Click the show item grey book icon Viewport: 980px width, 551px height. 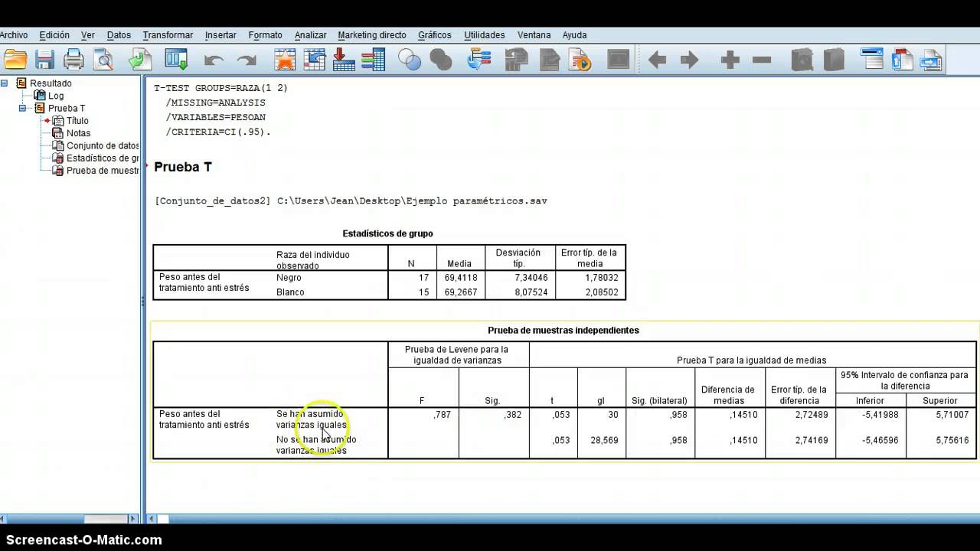pos(802,59)
